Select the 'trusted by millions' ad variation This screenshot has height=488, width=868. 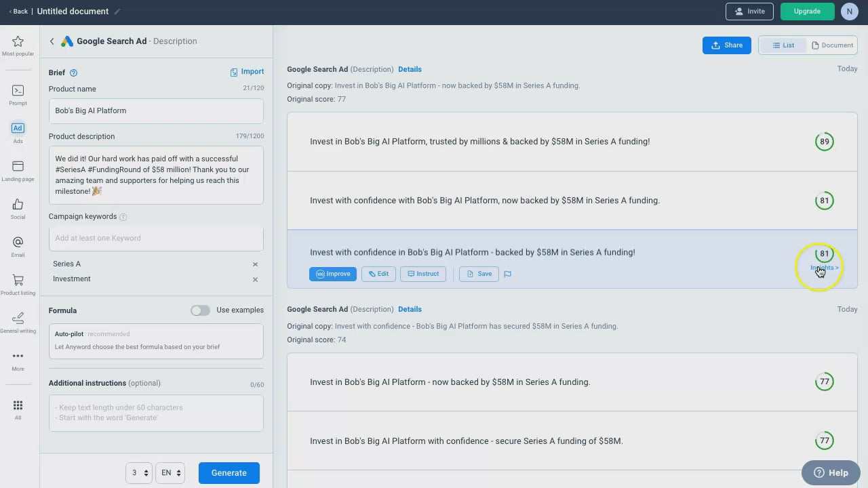(x=572, y=142)
